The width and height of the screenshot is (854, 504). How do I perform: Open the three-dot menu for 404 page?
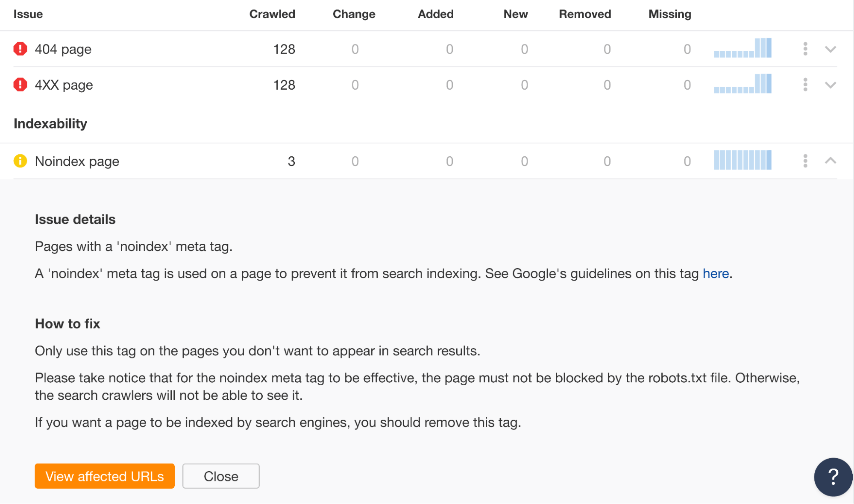click(805, 49)
